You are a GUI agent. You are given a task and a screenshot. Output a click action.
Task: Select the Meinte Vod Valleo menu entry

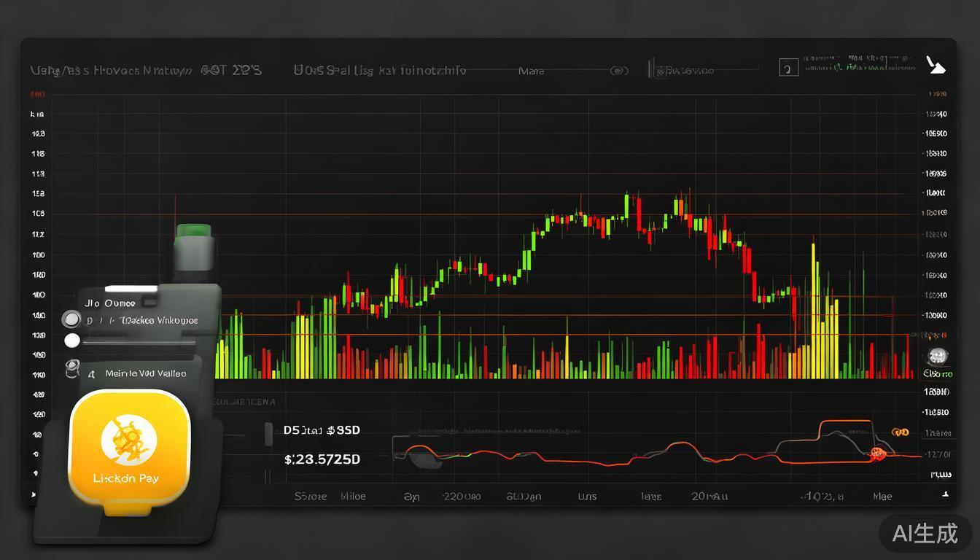click(145, 373)
